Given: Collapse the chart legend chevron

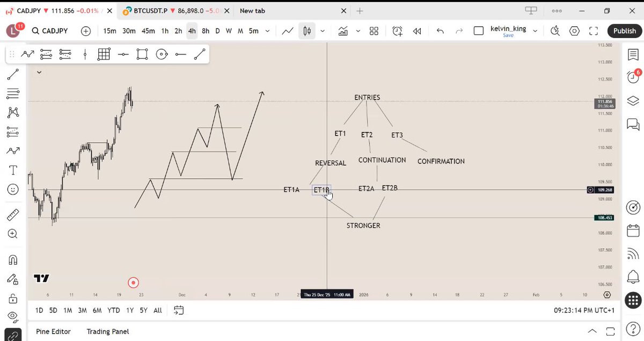Looking at the screenshot, I should 39,72.
